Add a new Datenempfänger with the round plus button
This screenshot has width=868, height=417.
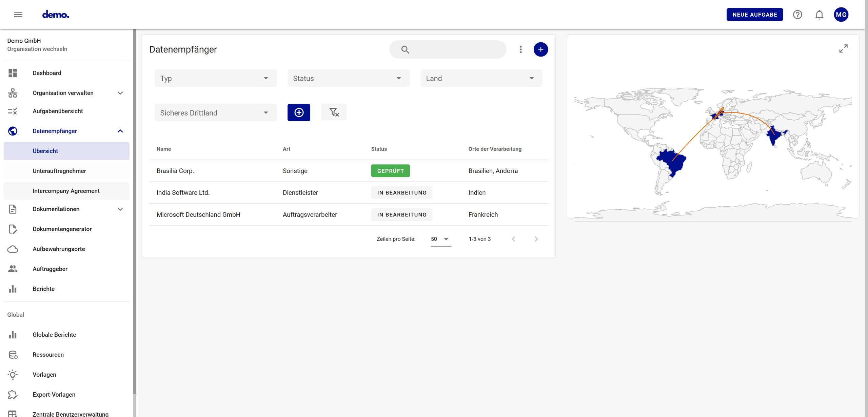pyautogui.click(x=540, y=49)
